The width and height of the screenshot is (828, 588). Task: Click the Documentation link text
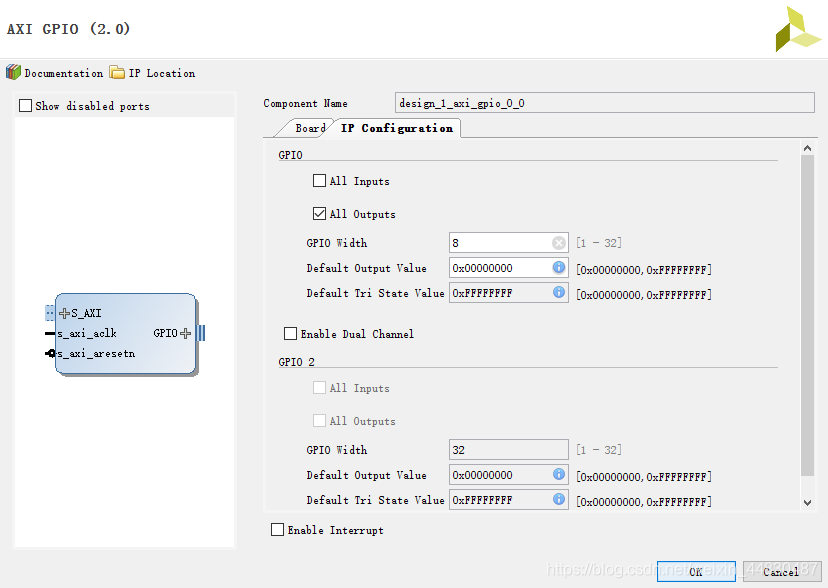pyautogui.click(x=64, y=73)
